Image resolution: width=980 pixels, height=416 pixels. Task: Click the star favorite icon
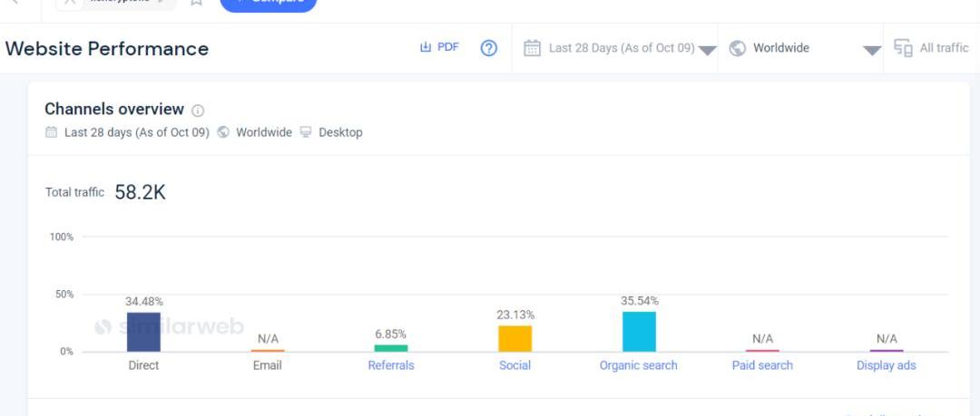click(196, 3)
